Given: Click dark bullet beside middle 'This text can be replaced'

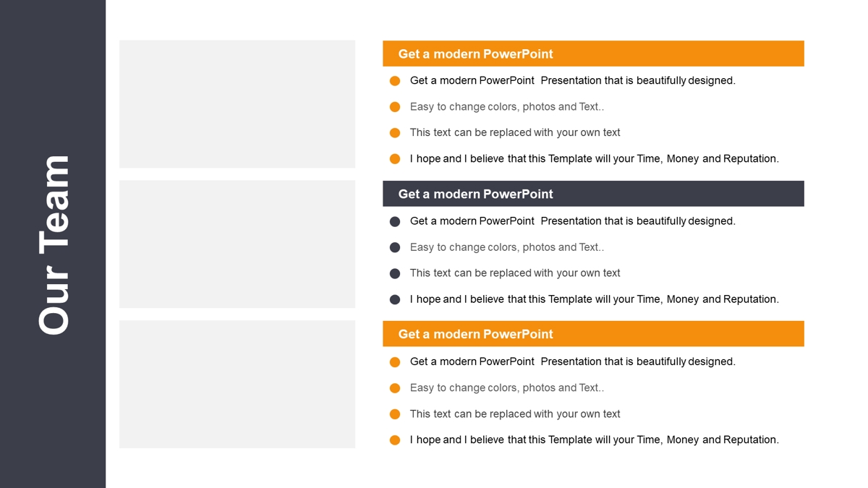Looking at the screenshot, I should click(395, 273).
